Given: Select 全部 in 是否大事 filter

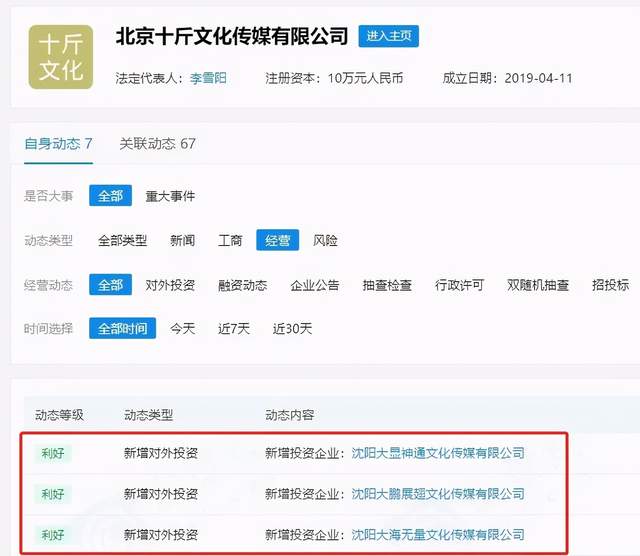Looking at the screenshot, I should (111, 196).
